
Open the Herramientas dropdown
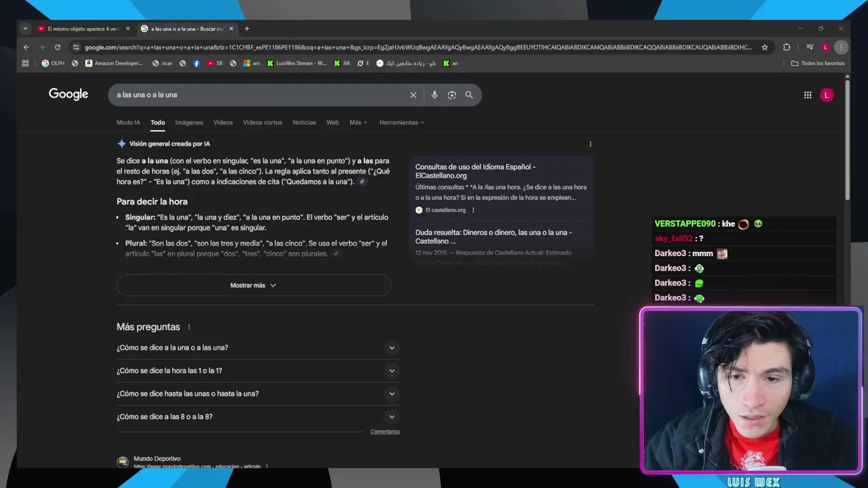pos(401,123)
